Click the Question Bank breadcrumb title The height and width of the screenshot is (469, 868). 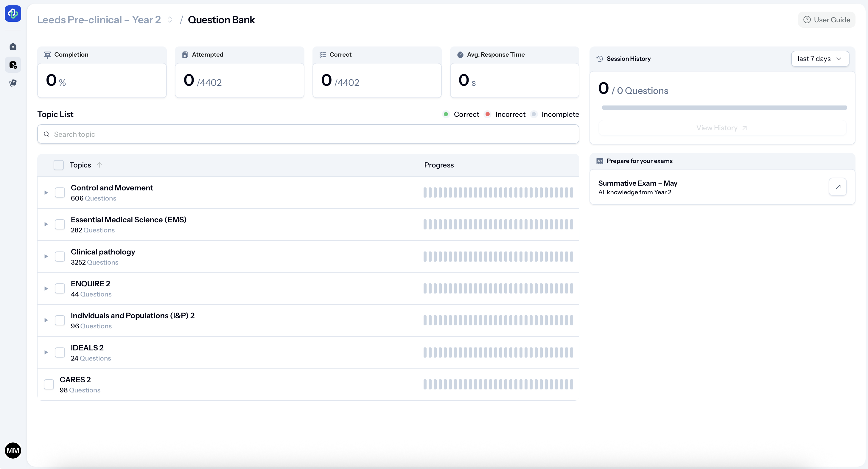pos(221,20)
